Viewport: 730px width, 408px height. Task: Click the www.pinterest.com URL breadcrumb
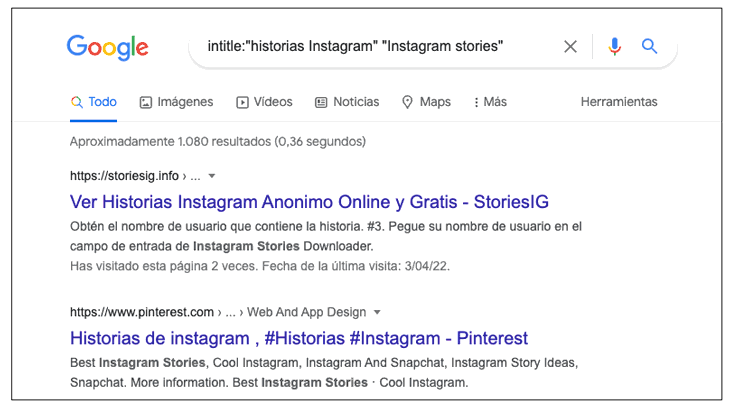pyautogui.click(x=142, y=312)
